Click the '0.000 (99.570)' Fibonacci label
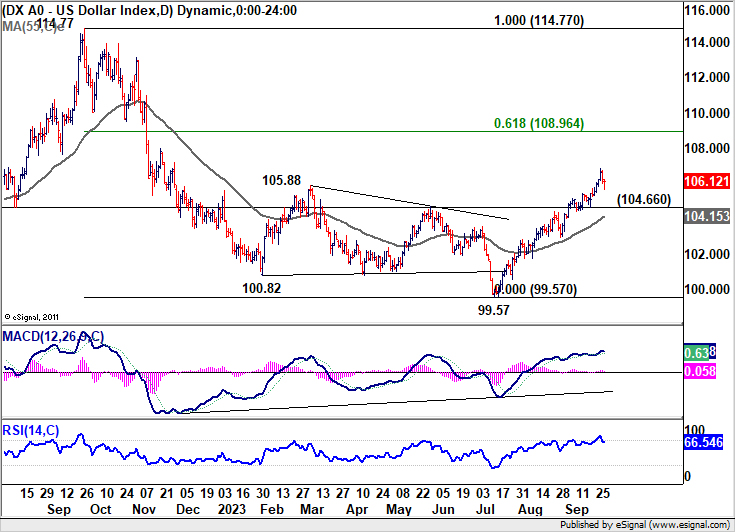The height and width of the screenshot is (532, 735). tap(536, 289)
